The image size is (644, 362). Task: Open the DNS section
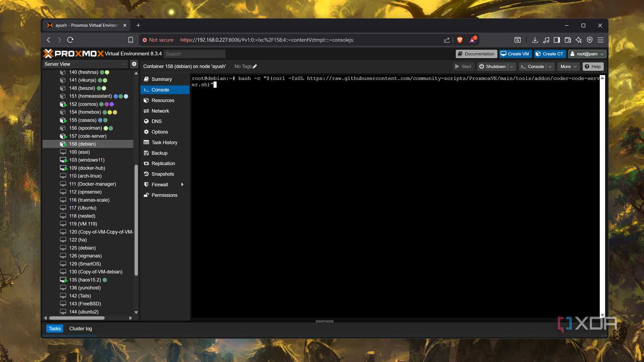point(165,121)
